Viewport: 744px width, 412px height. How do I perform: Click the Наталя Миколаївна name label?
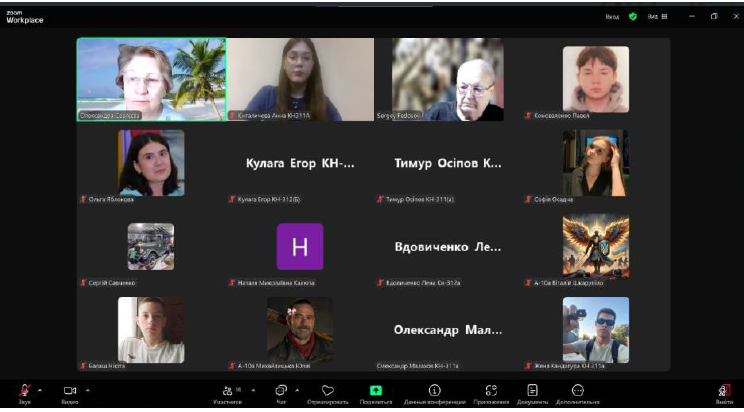[x=276, y=283]
